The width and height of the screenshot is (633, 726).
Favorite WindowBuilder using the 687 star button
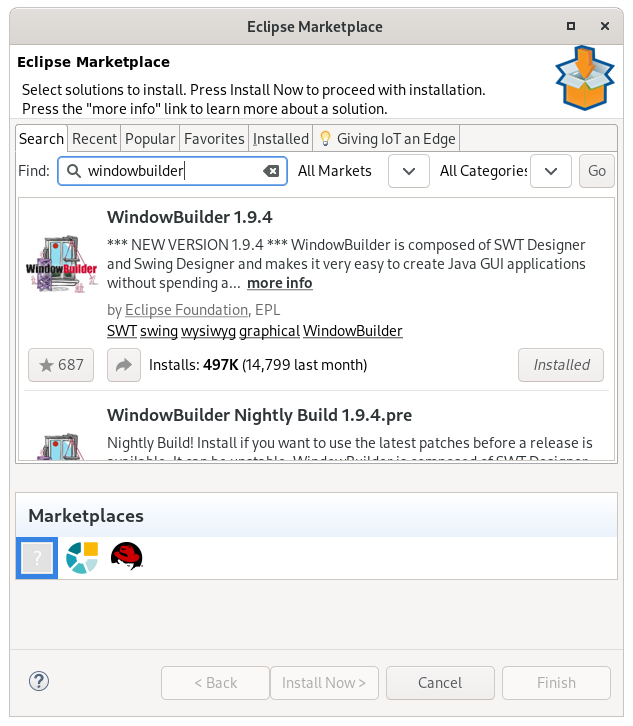[x=61, y=365]
